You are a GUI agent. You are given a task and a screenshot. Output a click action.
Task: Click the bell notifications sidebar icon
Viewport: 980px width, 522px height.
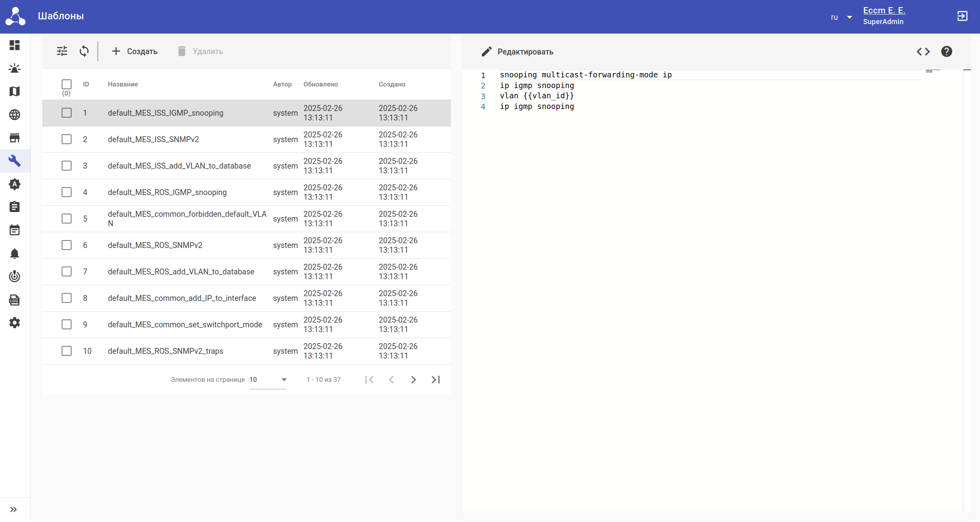(15, 253)
